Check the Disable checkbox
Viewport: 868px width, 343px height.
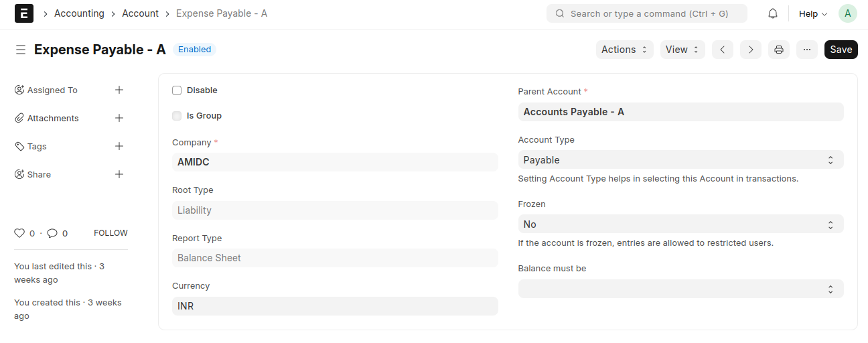point(177,90)
